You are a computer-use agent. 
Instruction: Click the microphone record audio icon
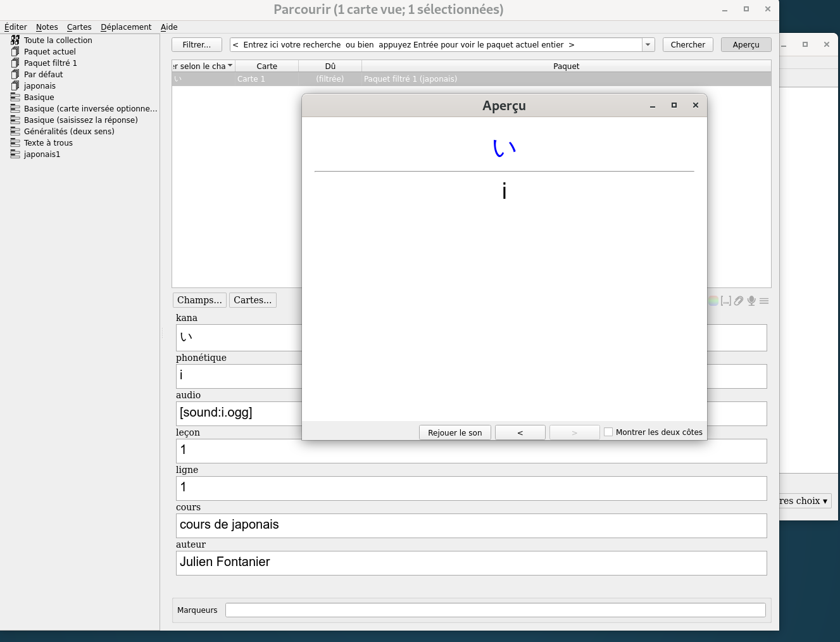click(751, 301)
